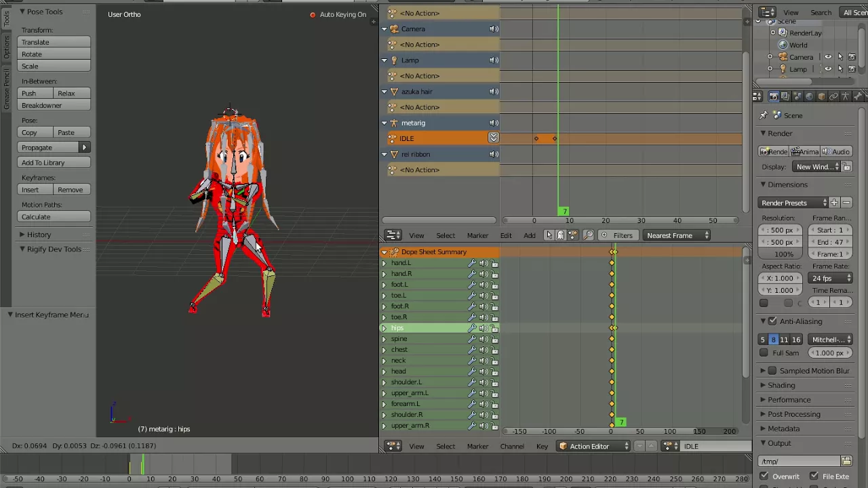Expand the History panel
This screenshot has width=868, height=488.
[x=39, y=235]
